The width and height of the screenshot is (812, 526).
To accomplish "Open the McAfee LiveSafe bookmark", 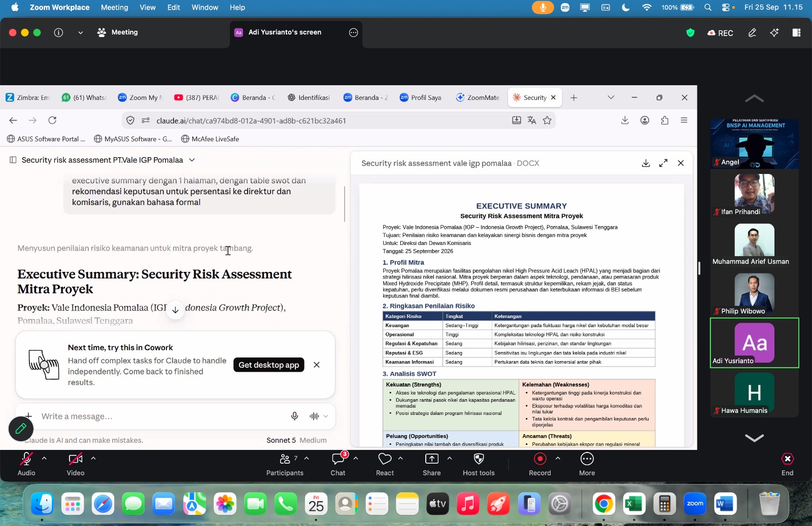I will [210, 139].
